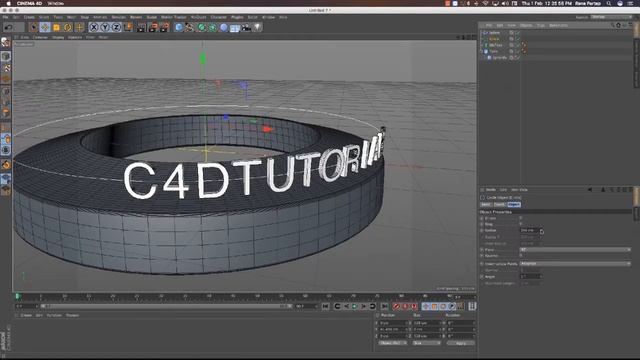Screen dimensions: 640x360
Task: Toggle the enable checkmark of Spline Wrap
Action: pyautogui.click(x=517, y=58)
